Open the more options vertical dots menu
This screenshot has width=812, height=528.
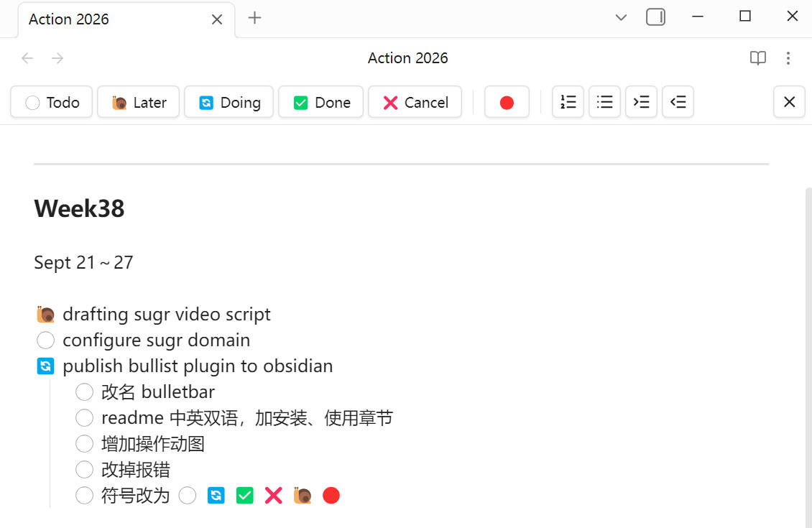pyautogui.click(x=788, y=58)
